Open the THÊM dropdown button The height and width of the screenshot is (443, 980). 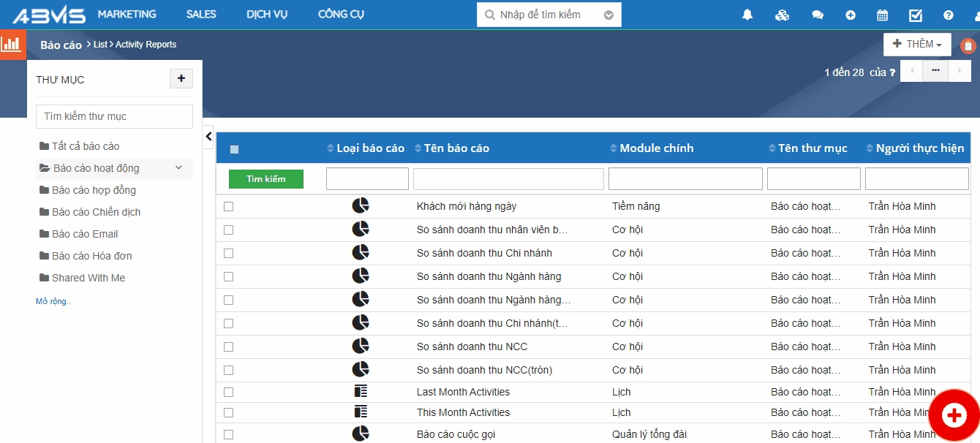pyautogui.click(x=917, y=45)
